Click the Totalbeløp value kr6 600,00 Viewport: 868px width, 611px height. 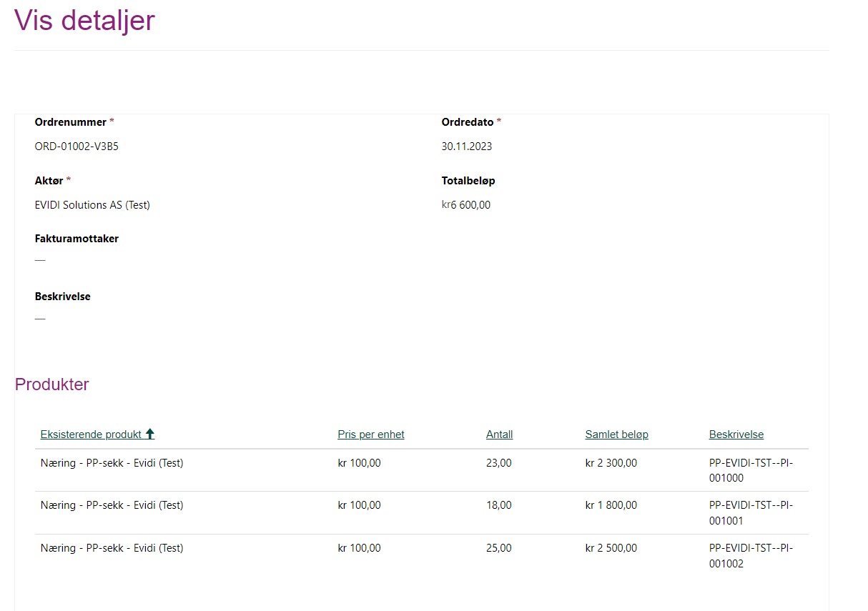click(x=466, y=205)
